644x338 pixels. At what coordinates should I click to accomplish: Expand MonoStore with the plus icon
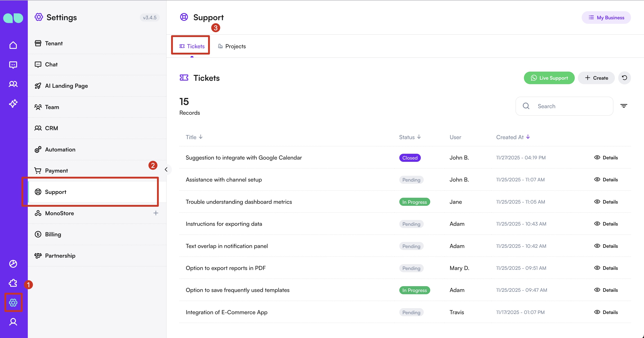pos(156,213)
